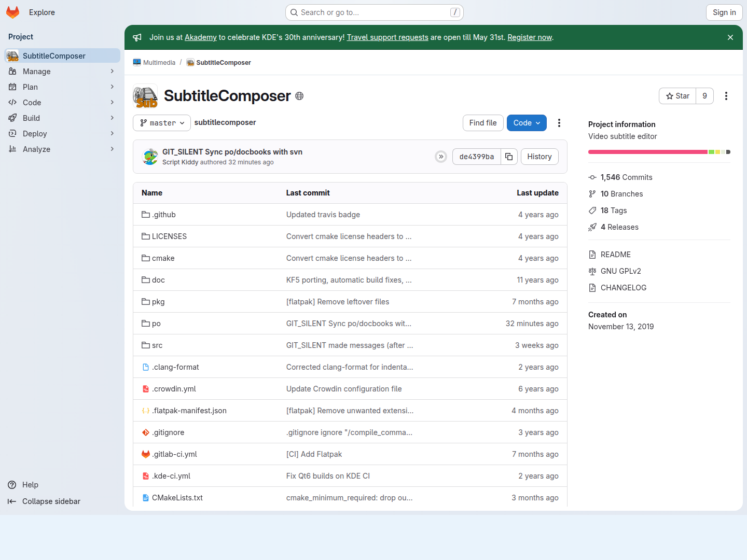747x560 pixels.
Task: Click the Find file button
Action: click(x=483, y=123)
